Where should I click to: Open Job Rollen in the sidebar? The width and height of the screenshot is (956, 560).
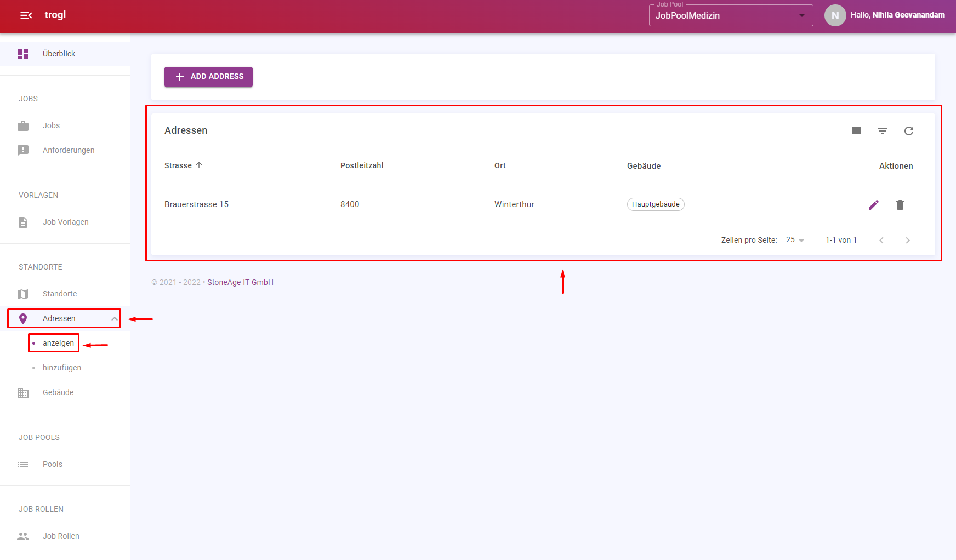[65, 536]
